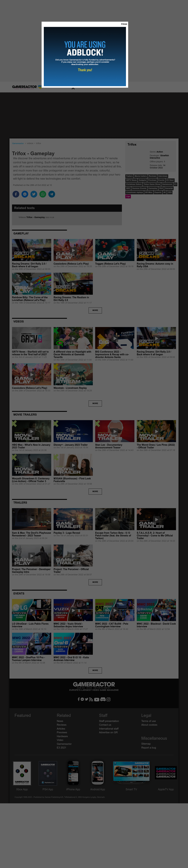The width and height of the screenshot is (188, 868).
Task: Select the Movie trailers tag
Action: pos(141,176)
